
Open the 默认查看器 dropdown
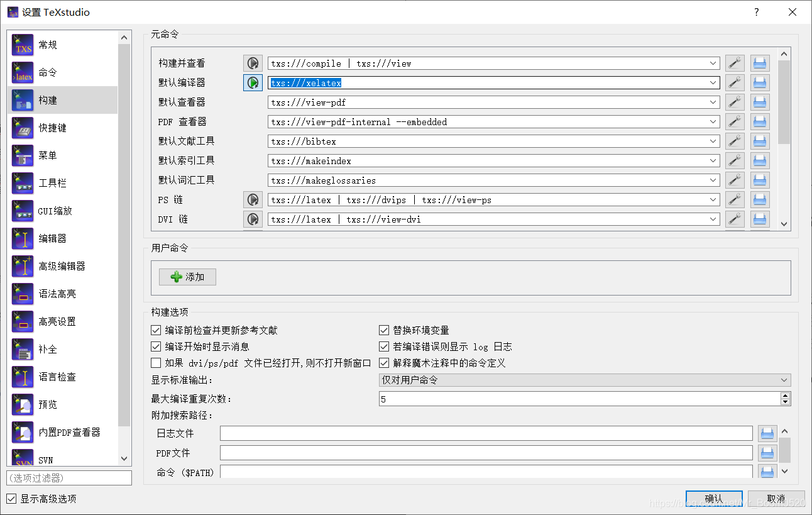click(713, 102)
